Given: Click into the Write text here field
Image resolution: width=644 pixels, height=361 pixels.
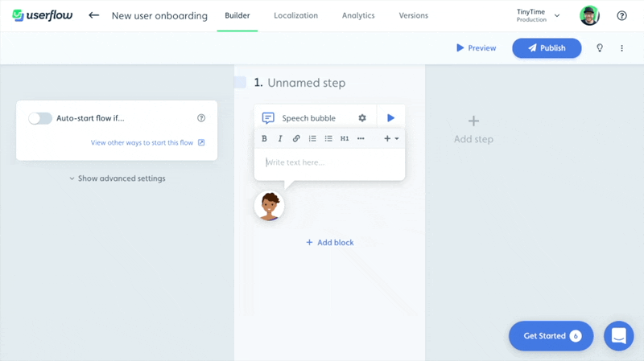Looking at the screenshot, I should pos(330,162).
